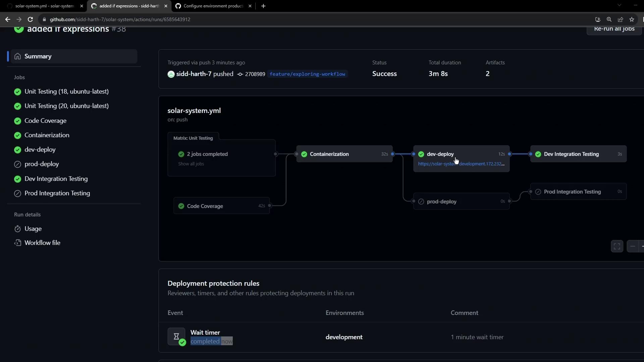
Task: Open the browser tab search dropdown
Action: click(x=619, y=5)
